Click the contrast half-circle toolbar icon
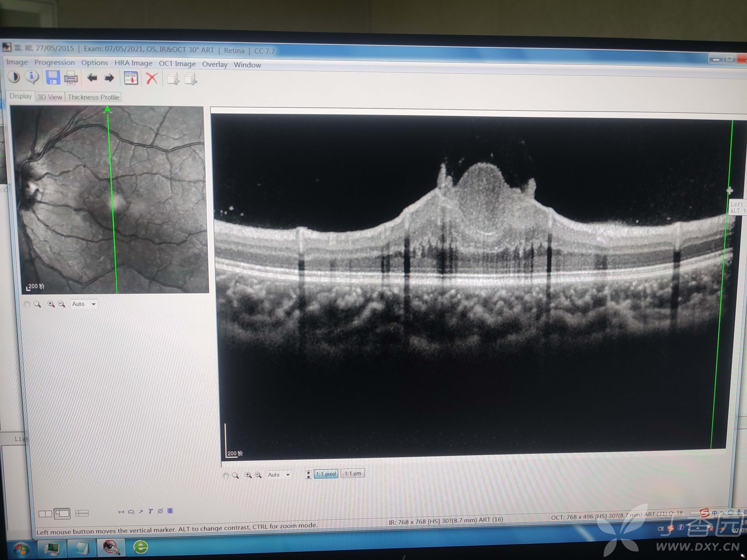747x560 pixels. [x=14, y=77]
